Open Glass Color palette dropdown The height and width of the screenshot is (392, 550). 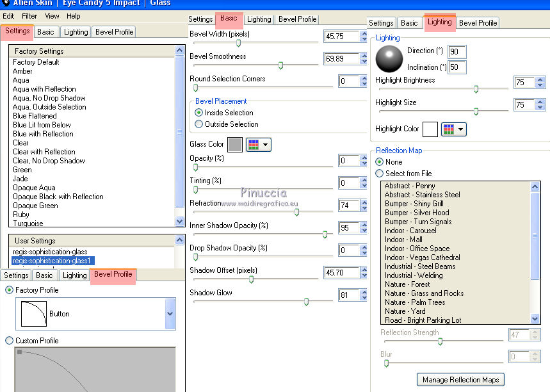tap(259, 145)
